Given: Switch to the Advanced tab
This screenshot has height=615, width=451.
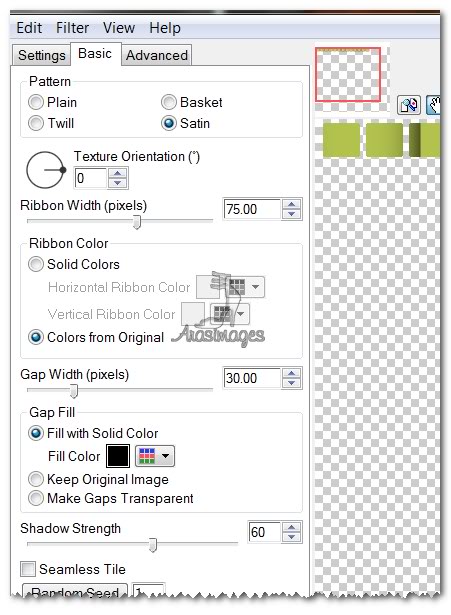Looking at the screenshot, I should 156,55.
